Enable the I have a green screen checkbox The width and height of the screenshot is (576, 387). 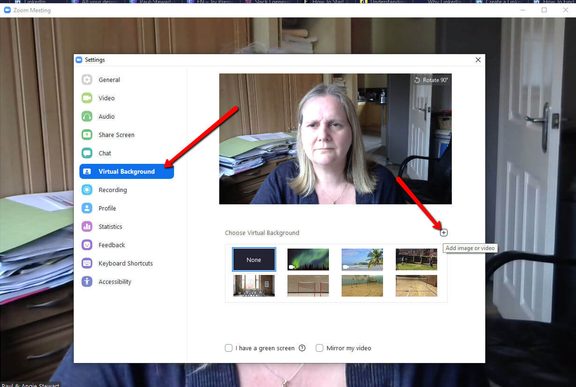(228, 348)
